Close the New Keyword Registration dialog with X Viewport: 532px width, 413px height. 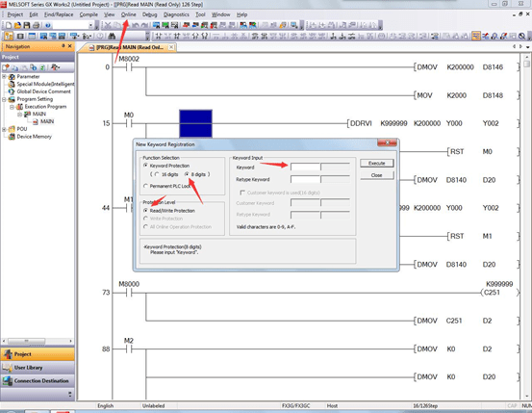(x=387, y=143)
